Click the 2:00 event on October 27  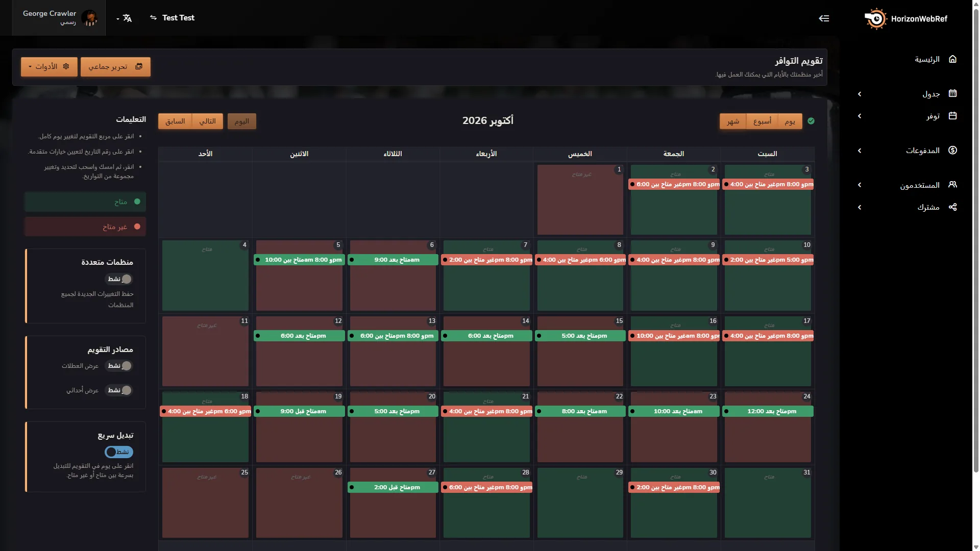click(x=393, y=487)
